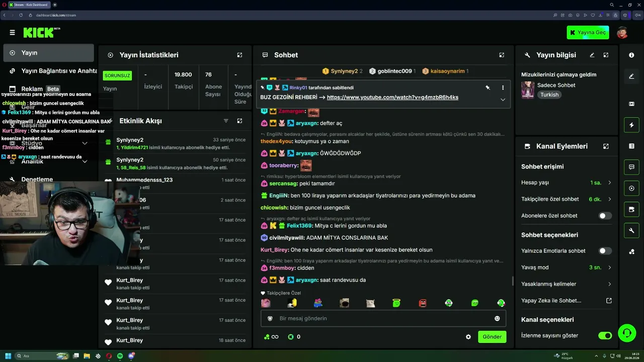Open the emoji picker in message box
644x362 pixels.
(x=497, y=318)
